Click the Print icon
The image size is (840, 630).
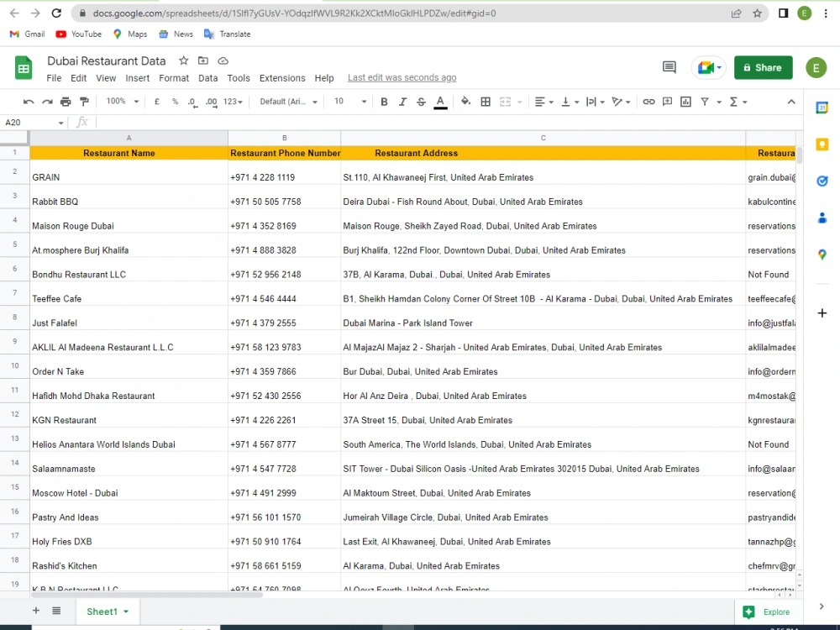click(66, 102)
